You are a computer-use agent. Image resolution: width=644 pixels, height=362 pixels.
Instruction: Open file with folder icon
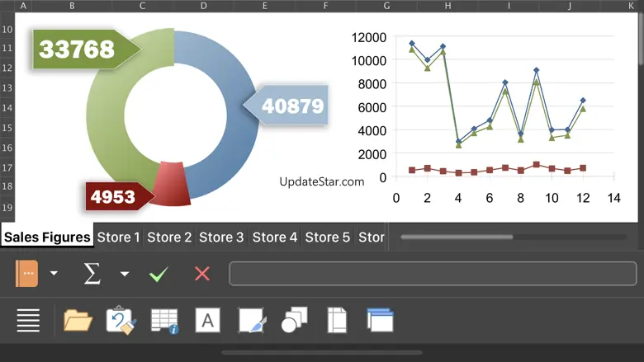point(78,320)
